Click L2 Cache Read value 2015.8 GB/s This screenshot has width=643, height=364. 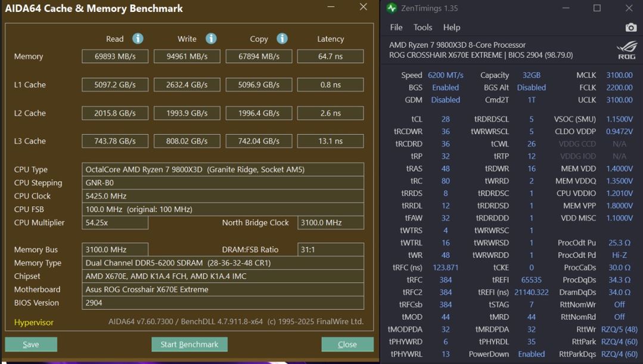pyautogui.click(x=115, y=113)
